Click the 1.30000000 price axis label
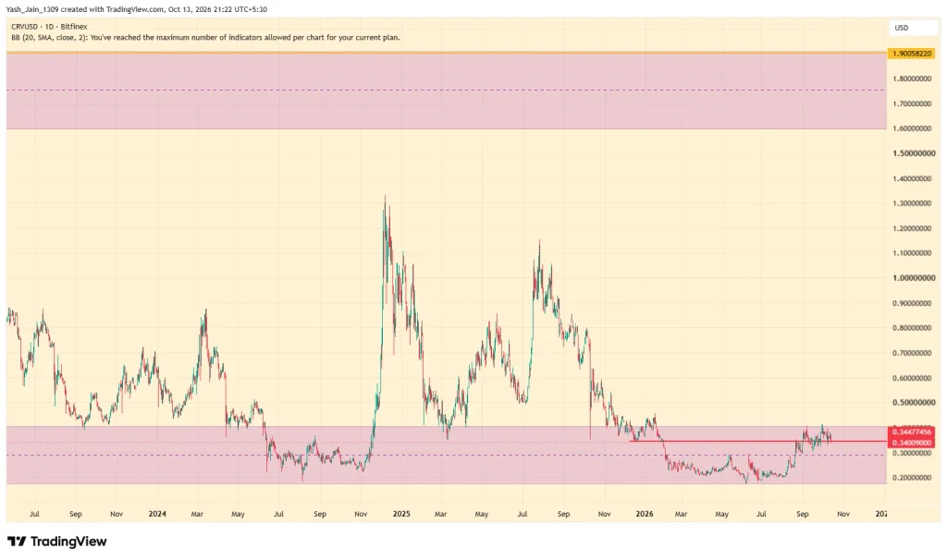This screenshot has height=560, width=947. [x=912, y=203]
